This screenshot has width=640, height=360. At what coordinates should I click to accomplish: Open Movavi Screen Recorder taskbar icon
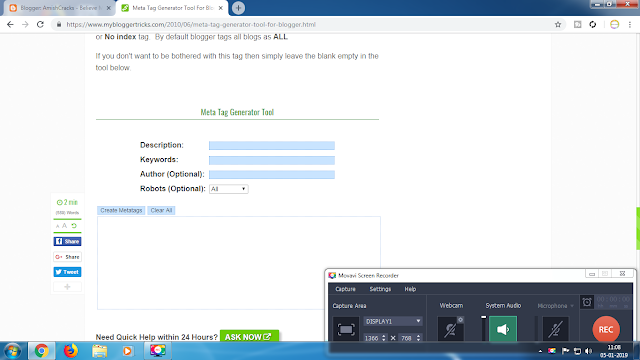(157, 351)
